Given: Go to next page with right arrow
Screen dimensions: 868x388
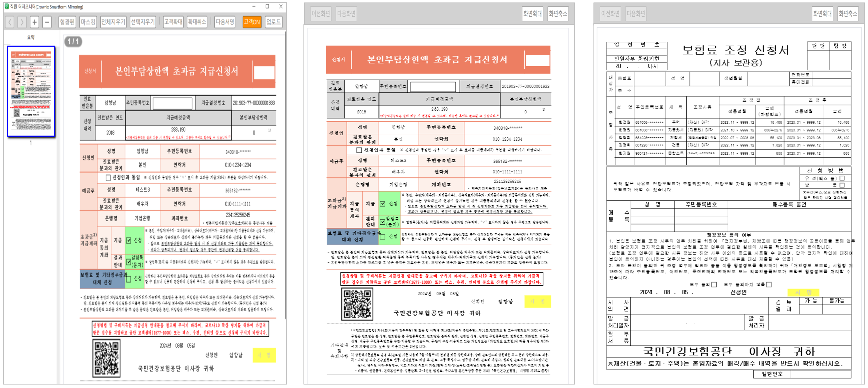Looking at the screenshot, I should [x=22, y=22].
